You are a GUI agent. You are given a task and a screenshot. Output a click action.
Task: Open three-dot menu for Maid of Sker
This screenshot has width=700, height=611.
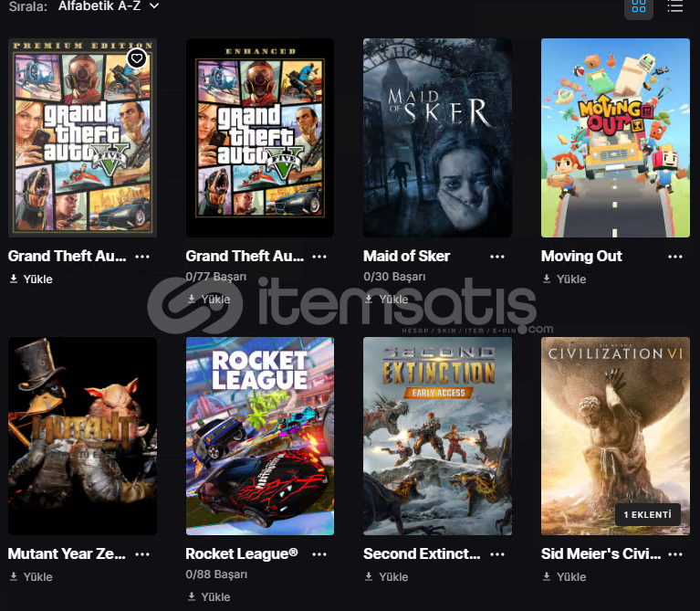pyautogui.click(x=496, y=257)
